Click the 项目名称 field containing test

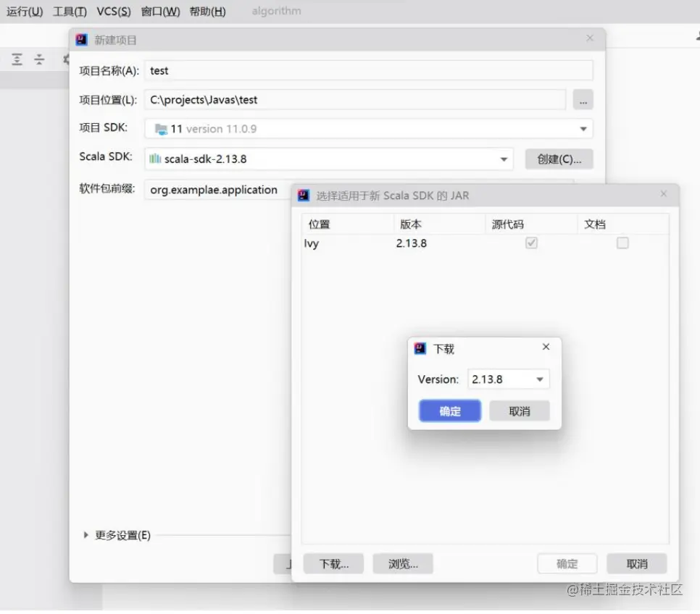point(368,70)
